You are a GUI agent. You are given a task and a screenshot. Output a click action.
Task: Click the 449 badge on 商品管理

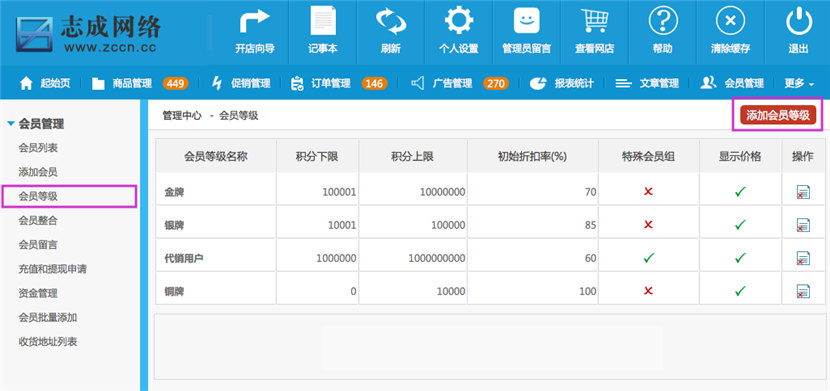coord(176,83)
